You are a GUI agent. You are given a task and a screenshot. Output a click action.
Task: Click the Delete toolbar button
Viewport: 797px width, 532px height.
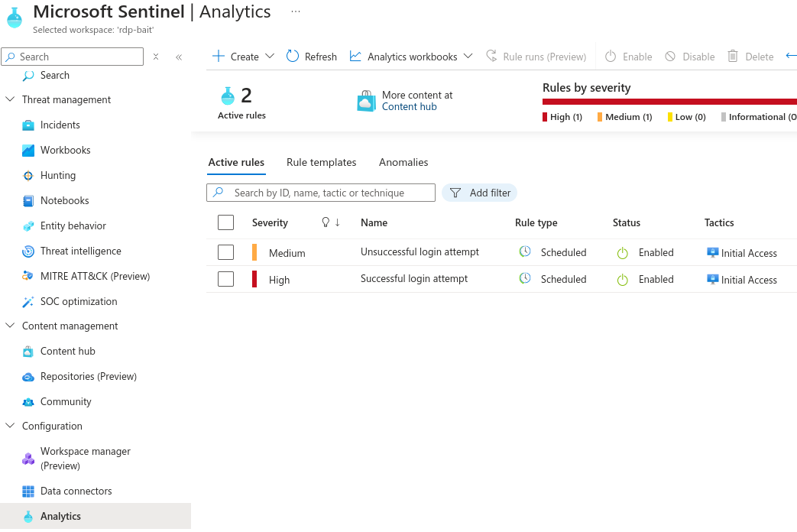(750, 57)
